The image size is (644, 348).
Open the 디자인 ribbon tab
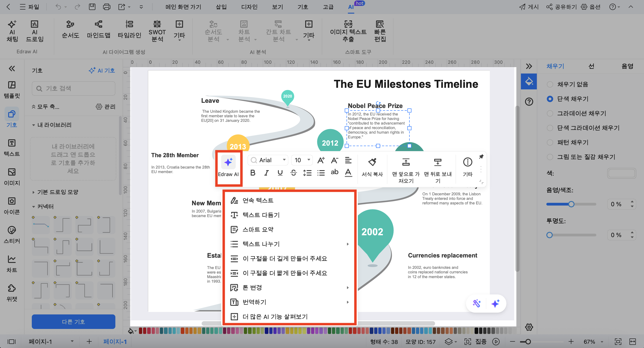(249, 7)
